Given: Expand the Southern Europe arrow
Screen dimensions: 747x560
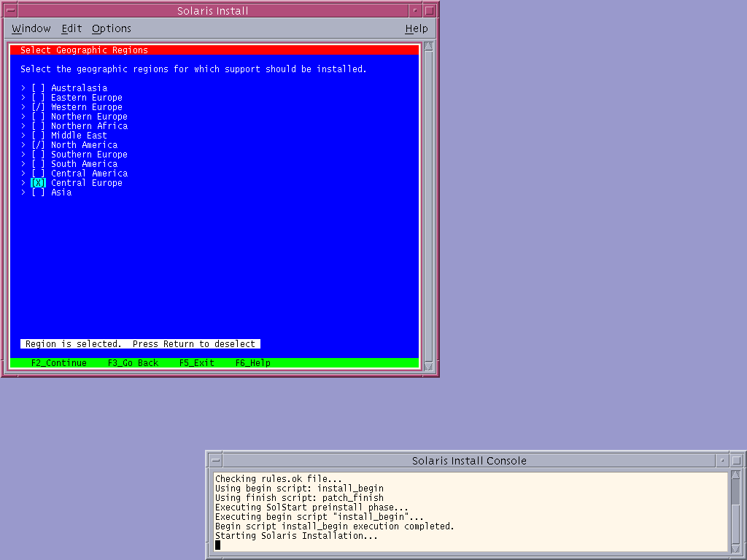Looking at the screenshot, I should click(23, 155).
